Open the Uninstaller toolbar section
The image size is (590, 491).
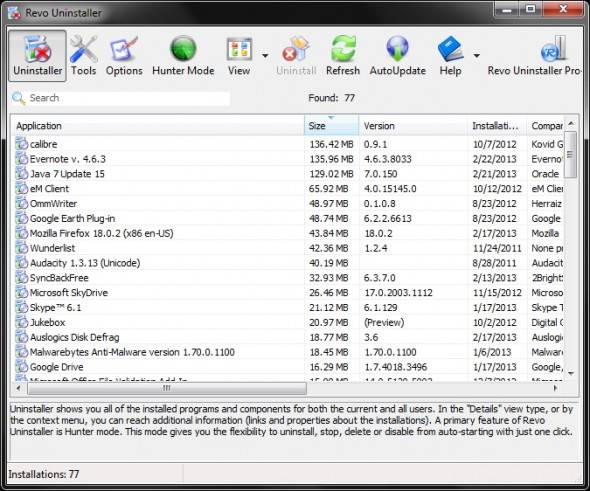pyautogui.click(x=37, y=56)
